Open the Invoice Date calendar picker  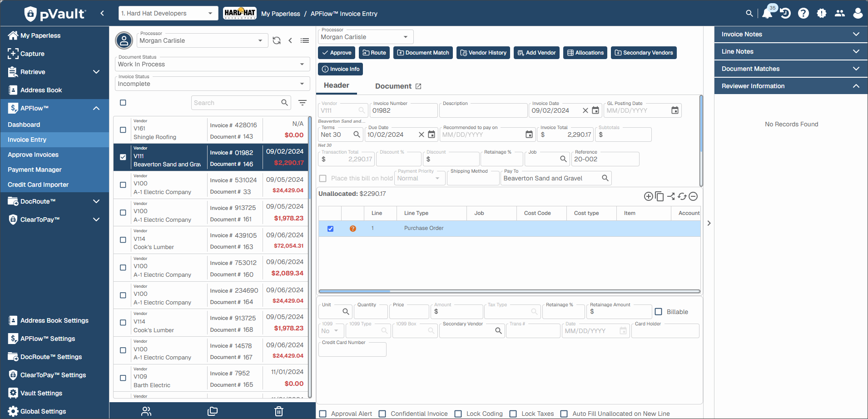click(595, 110)
